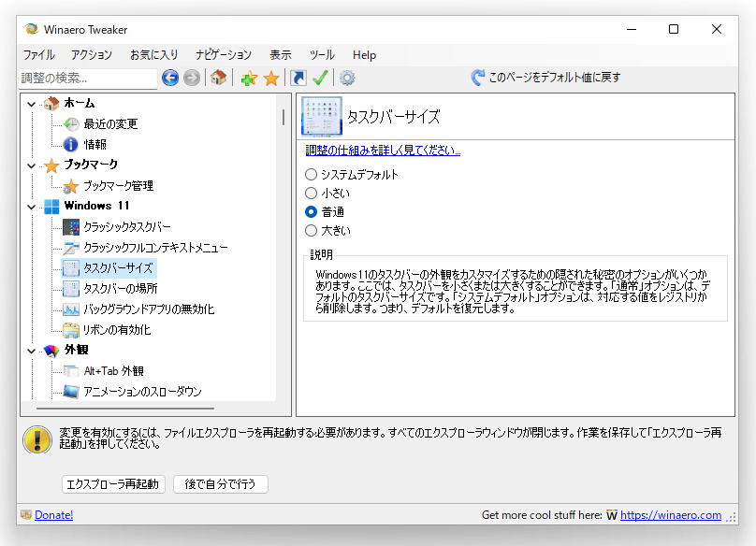Open the ファイル menu

point(39,55)
